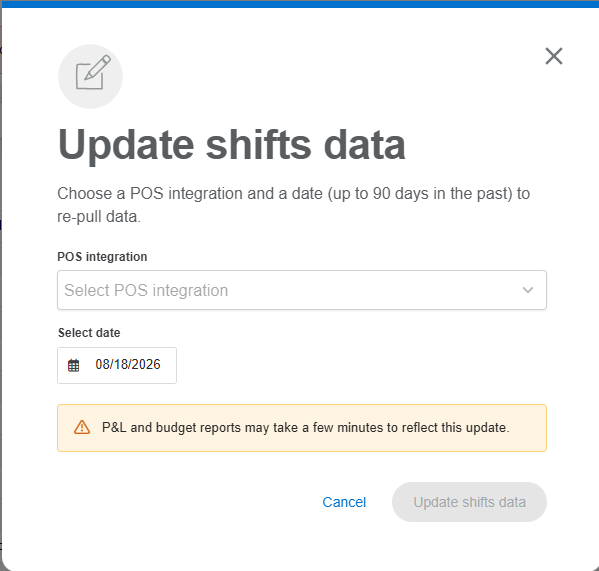Click the description about 90 days re-pull
Screen dimensions: 599x571
[293, 205]
